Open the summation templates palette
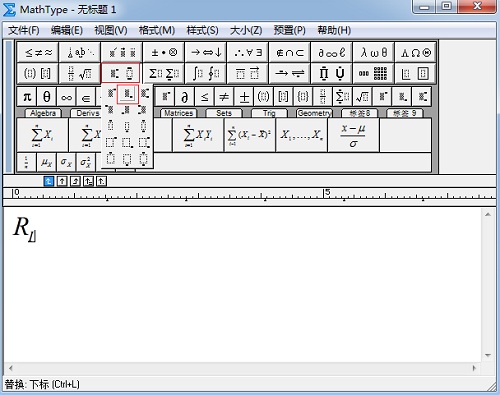This screenshot has height=395, width=500. point(164,73)
